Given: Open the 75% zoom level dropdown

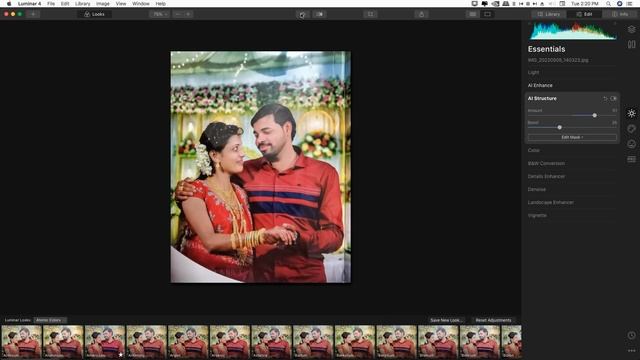Looking at the screenshot, I should (160, 14).
